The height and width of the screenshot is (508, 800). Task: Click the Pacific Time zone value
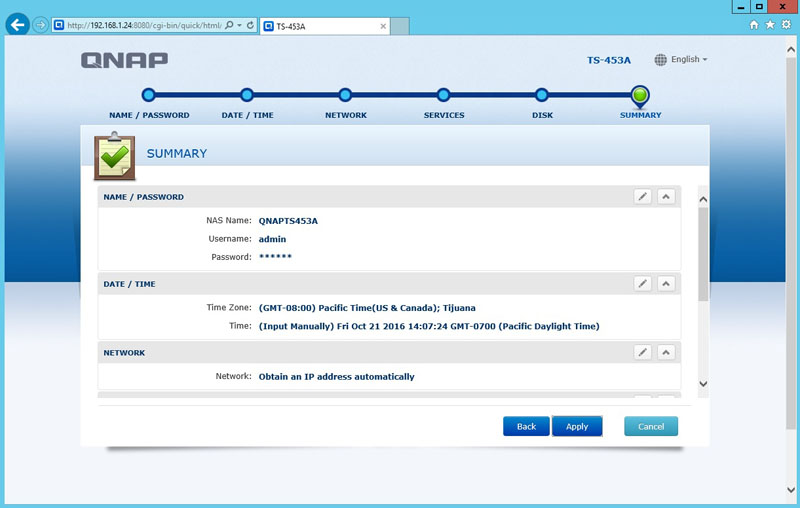coord(367,308)
